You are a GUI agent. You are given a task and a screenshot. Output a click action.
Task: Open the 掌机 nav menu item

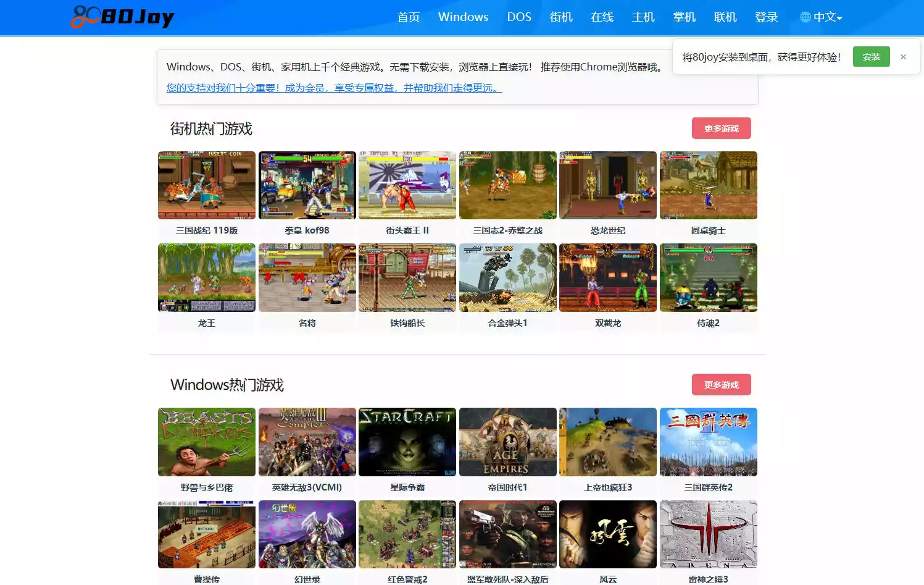[685, 17]
